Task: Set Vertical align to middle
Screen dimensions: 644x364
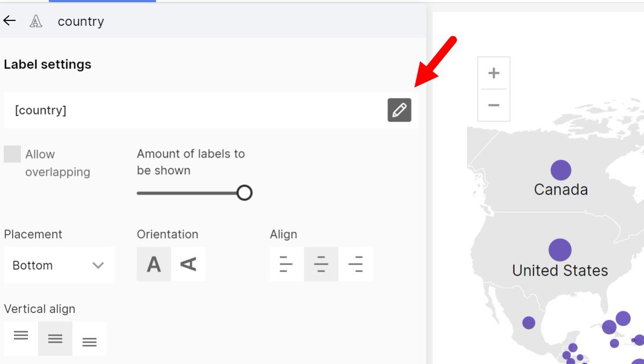Action: (x=55, y=338)
